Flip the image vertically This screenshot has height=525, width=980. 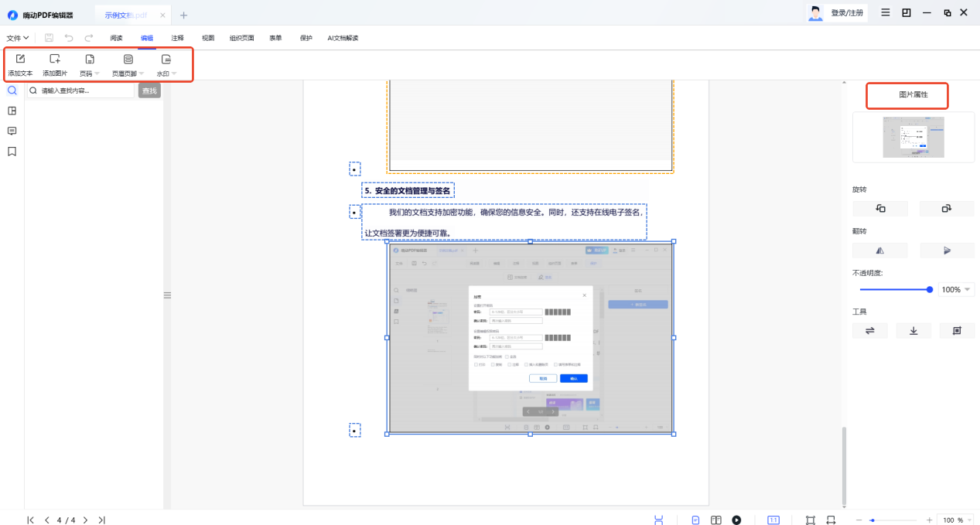point(947,251)
